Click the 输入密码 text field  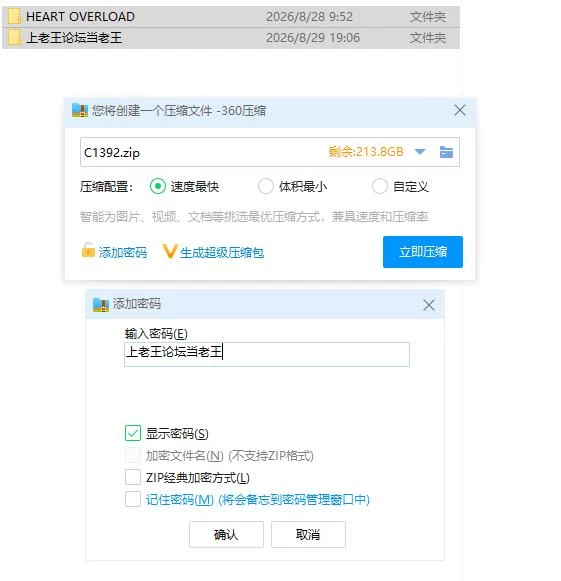point(267,354)
